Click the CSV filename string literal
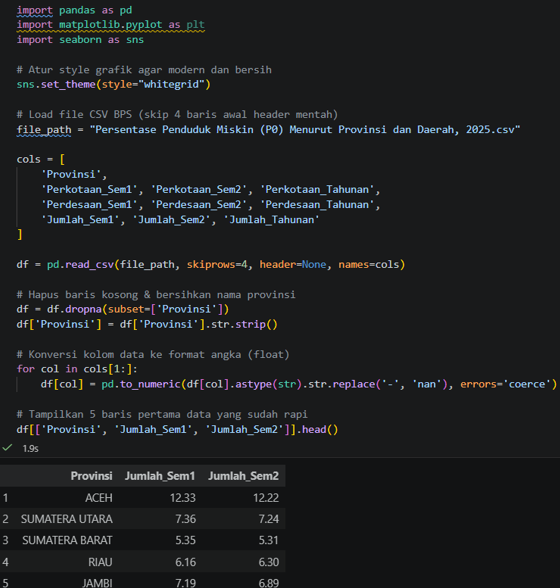Screen dimensions: 560x588 (305, 130)
